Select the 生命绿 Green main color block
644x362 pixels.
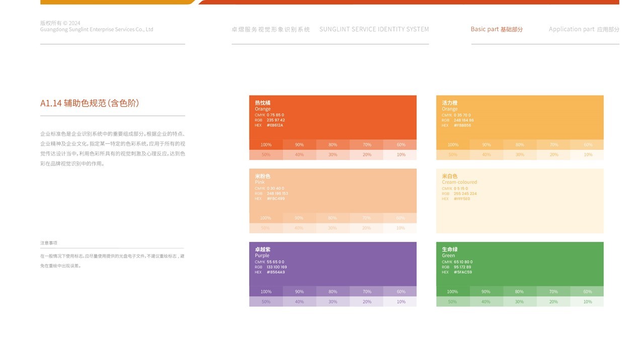(x=519, y=264)
